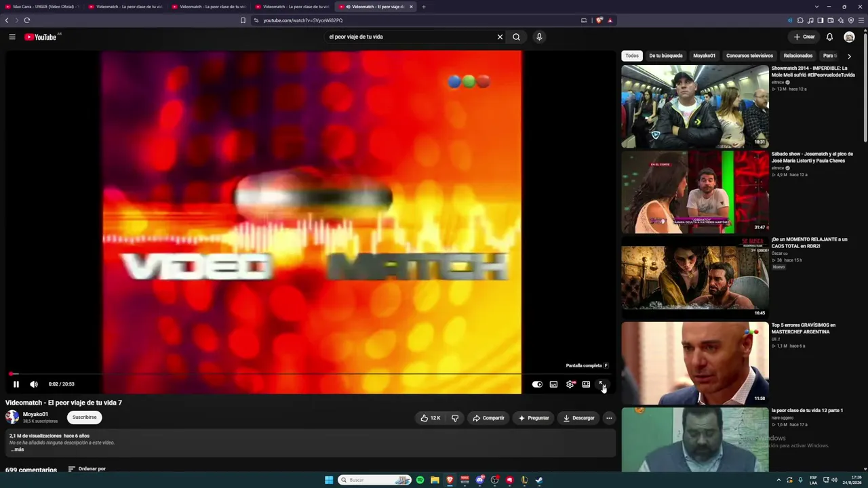Open Steam from the taskbar
Image resolution: width=868 pixels, height=488 pixels.
[539, 480]
